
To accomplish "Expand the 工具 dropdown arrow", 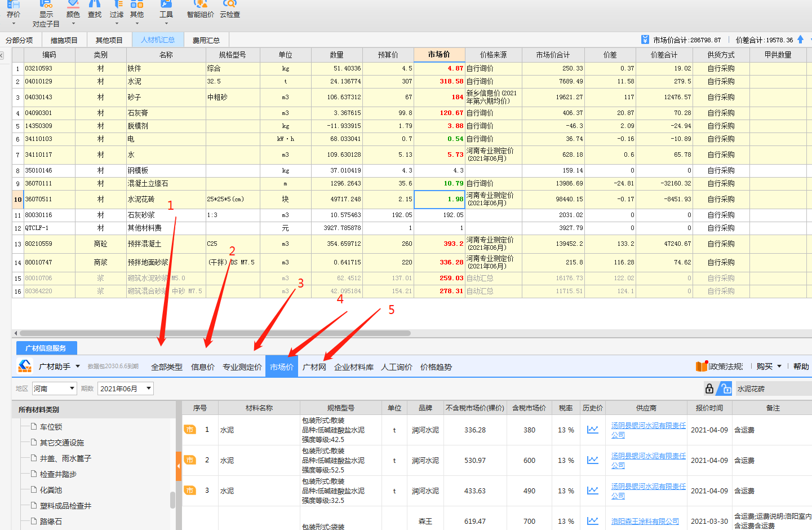I will point(166,24).
